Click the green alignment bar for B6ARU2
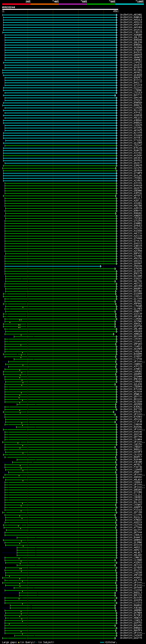This screenshot has width=146, height=644. 63,605
